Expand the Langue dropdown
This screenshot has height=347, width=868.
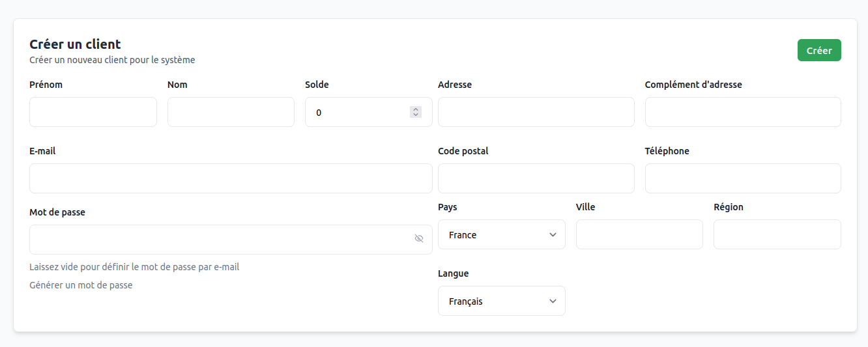[501, 301]
